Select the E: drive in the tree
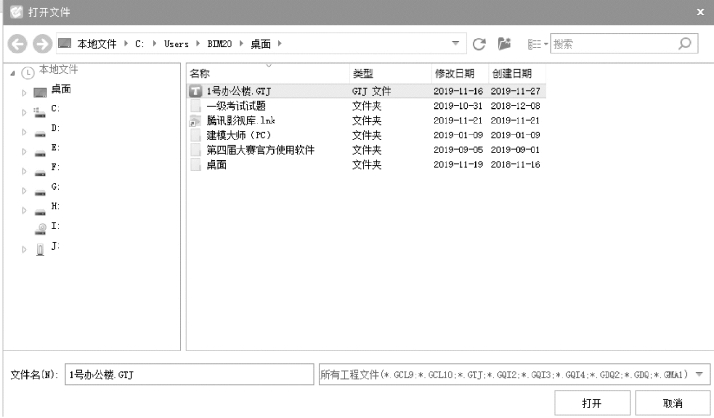This screenshot has width=714, height=418. click(x=55, y=148)
